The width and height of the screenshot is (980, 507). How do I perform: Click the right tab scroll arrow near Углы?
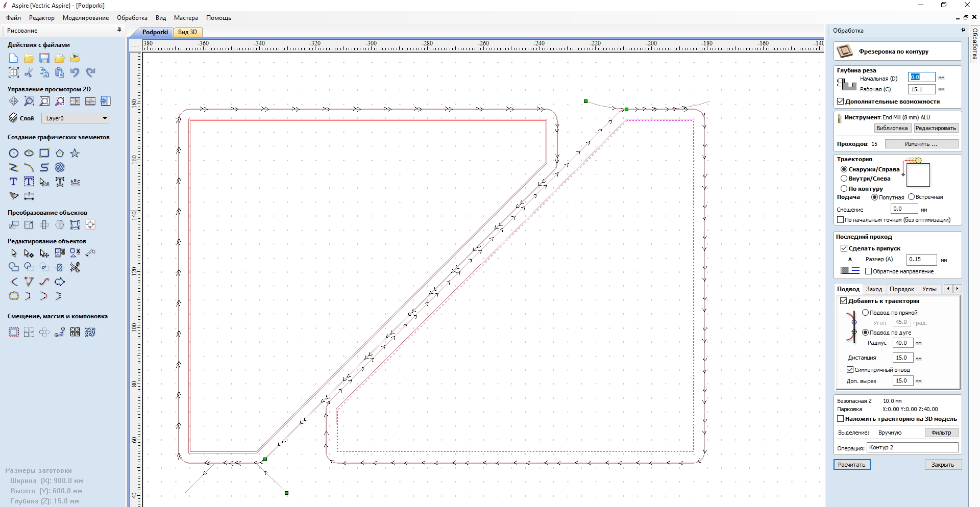pos(957,289)
